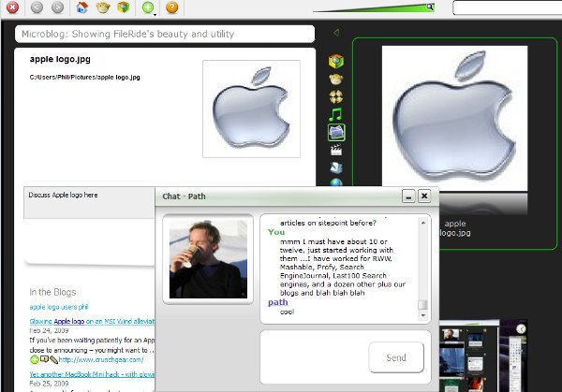This screenshot has width=562, height=392.
Task: Click the 'Feb 24, 2009' blog date
Action: pyautogui.click(x=49, y=330)
